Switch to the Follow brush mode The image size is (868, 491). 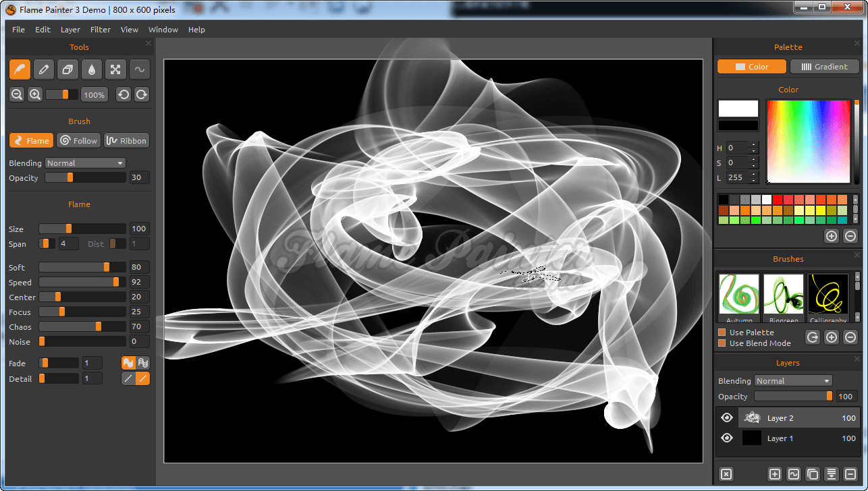click(78, 140)
